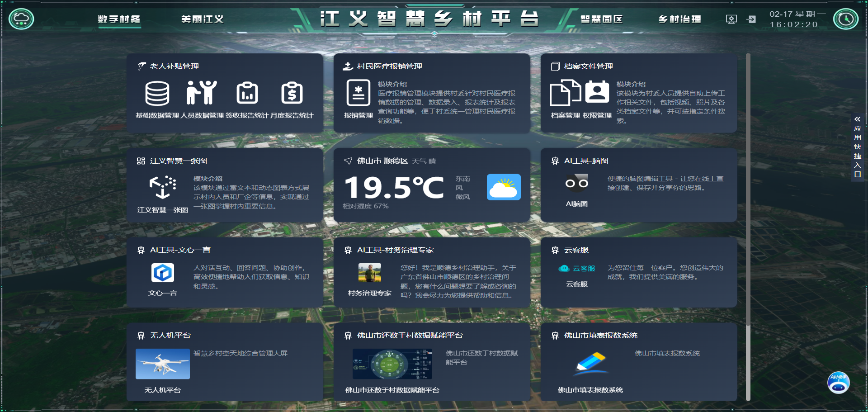Open the 档案管理 files icon
Viewport: 868px width, 412px height.
coord(565,93)
